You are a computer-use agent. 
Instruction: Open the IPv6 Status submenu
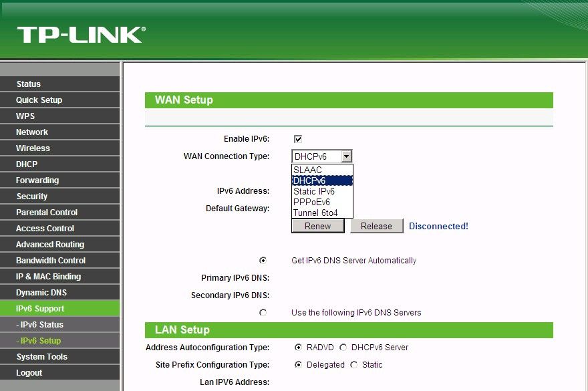point(59,325)
